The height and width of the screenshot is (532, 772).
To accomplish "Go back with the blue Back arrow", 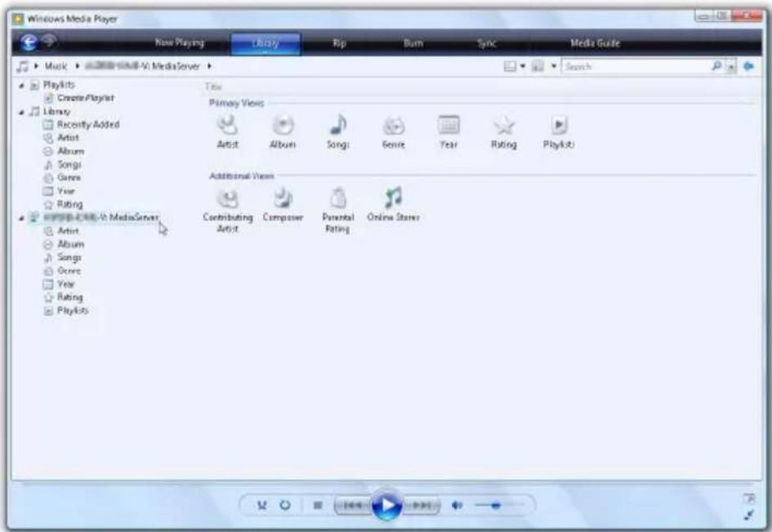I will [29, 42].
